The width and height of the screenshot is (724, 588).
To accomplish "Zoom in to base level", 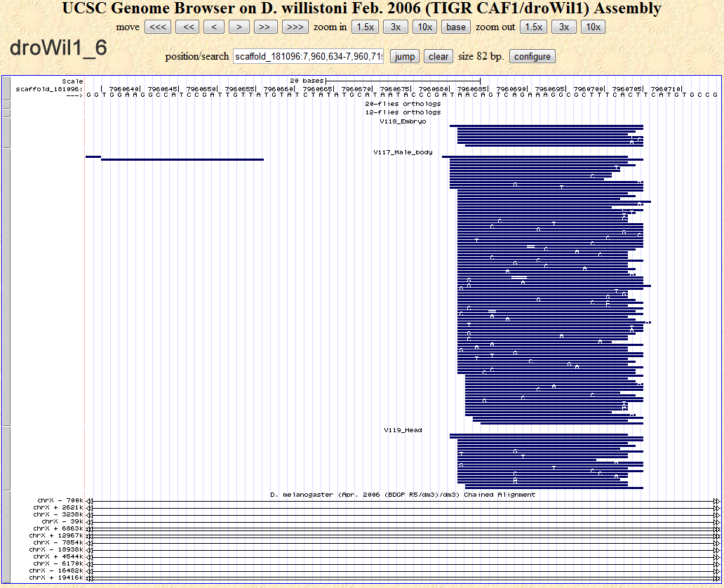I will click(456, 27).
